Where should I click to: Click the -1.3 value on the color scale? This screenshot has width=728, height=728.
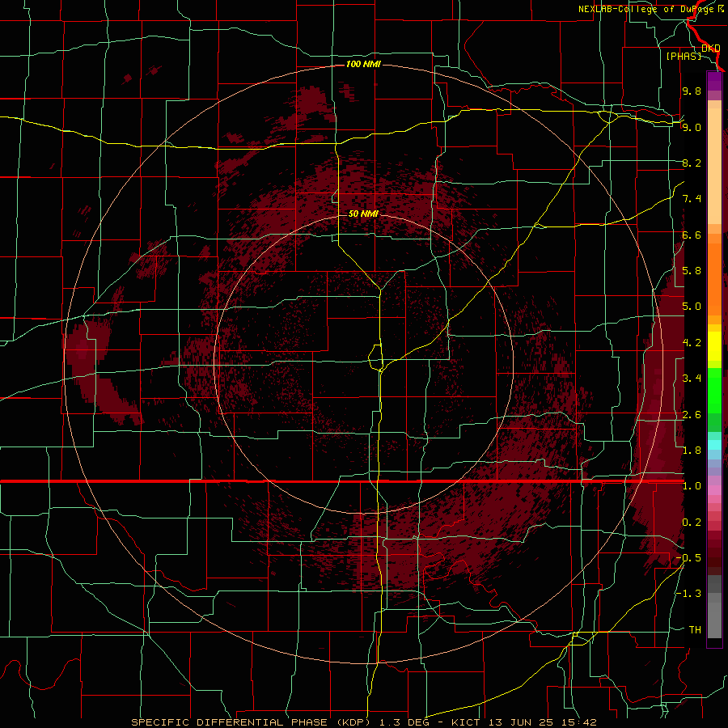coord(688,594)
